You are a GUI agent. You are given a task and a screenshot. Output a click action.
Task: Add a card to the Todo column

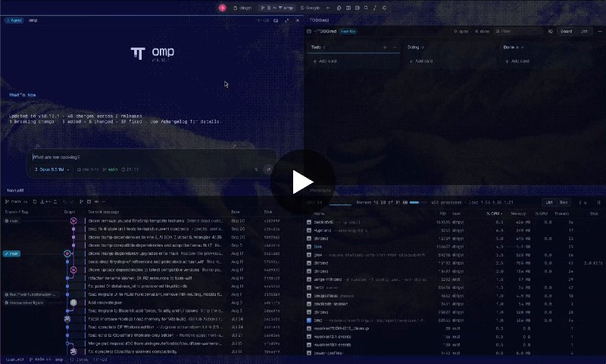[x=325, y=61]
